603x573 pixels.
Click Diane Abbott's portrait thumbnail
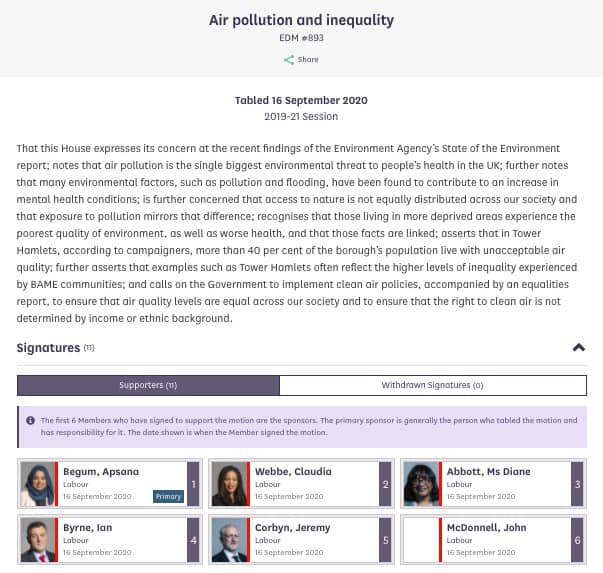pos(421,484)
